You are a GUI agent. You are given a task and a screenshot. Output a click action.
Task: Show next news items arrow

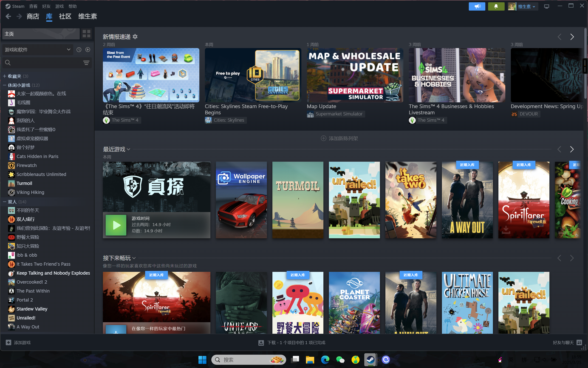tap(572, 37)
